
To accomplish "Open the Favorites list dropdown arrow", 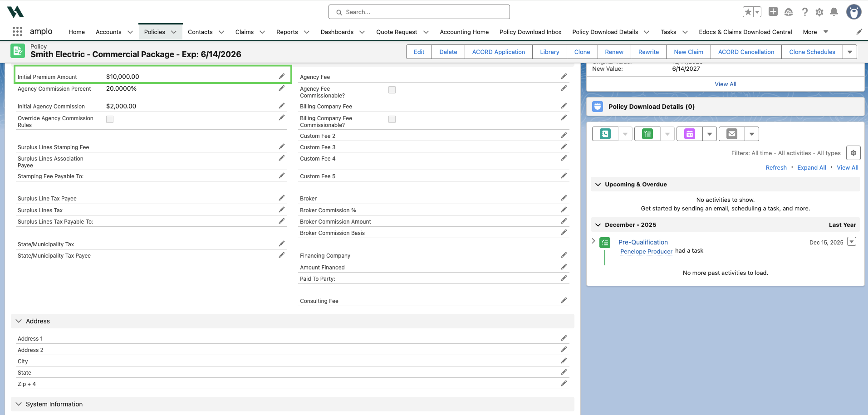I will pos(757,12).
